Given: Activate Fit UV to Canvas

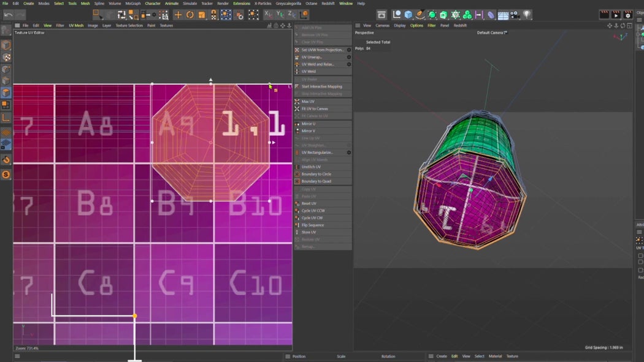Looking at the screenshot, I should tap(316, 108).
